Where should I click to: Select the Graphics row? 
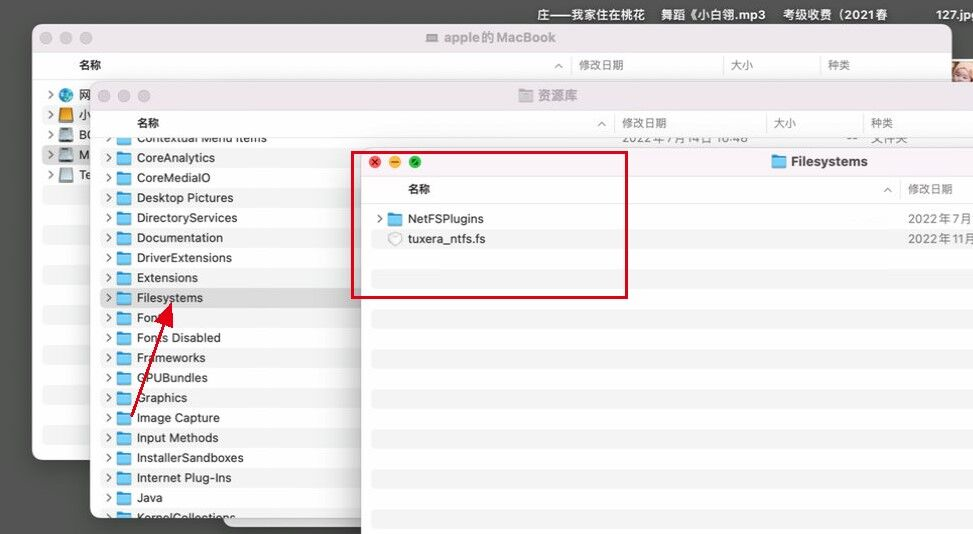pos(230,398)
